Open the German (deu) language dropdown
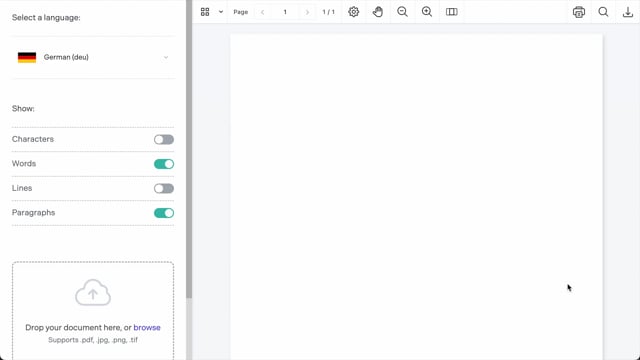640x360 pixels. 93,57
